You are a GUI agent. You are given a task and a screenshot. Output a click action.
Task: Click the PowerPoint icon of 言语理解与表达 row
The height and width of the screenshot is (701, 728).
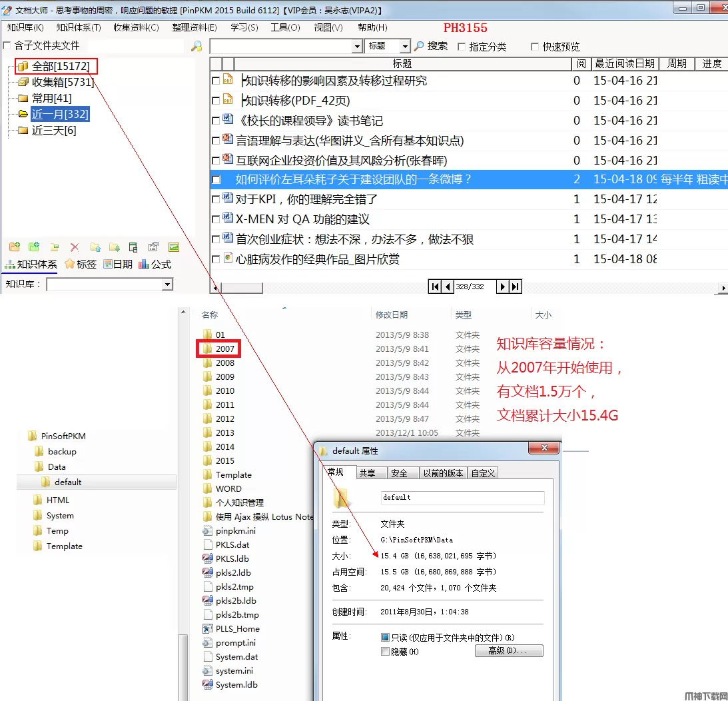coord(228,139)
